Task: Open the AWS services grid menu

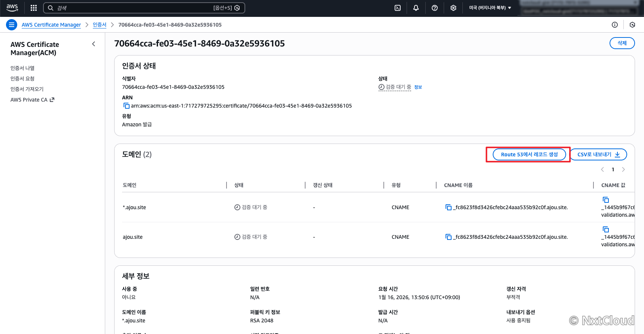Action: (x=34, y=8)
